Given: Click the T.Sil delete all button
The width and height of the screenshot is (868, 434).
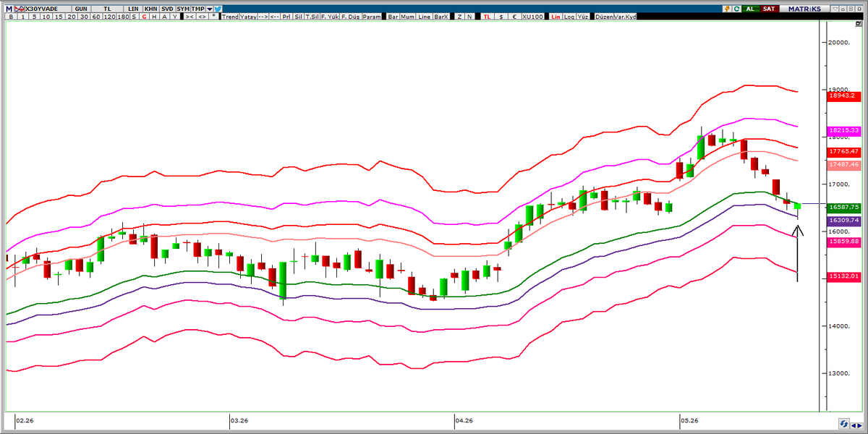Looking at the screenshot, I should 312,17.
